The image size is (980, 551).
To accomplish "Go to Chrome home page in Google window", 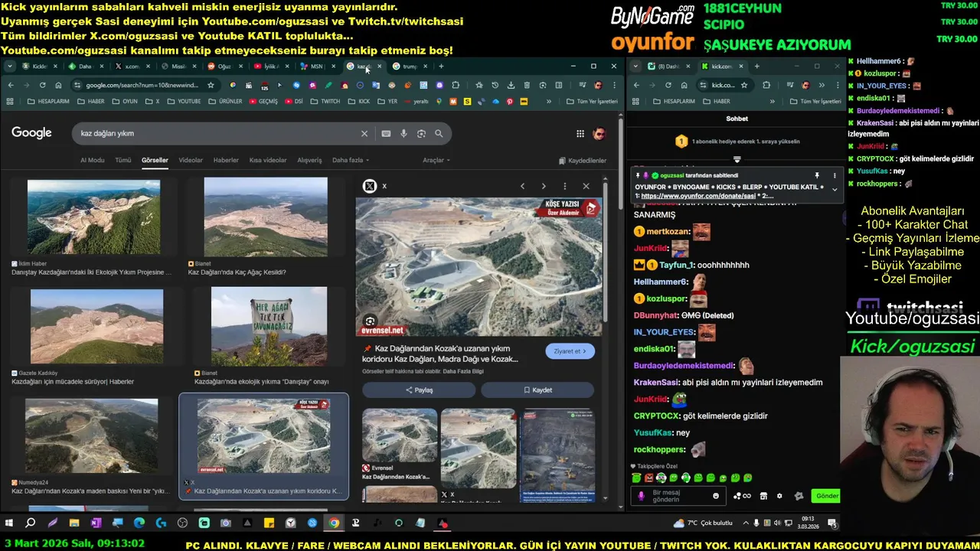I will click(x=58, y=85).
